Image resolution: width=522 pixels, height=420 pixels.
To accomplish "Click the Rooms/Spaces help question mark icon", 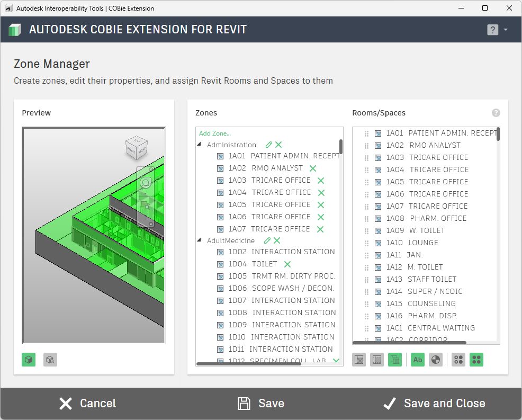I will [x=496, y=113].
